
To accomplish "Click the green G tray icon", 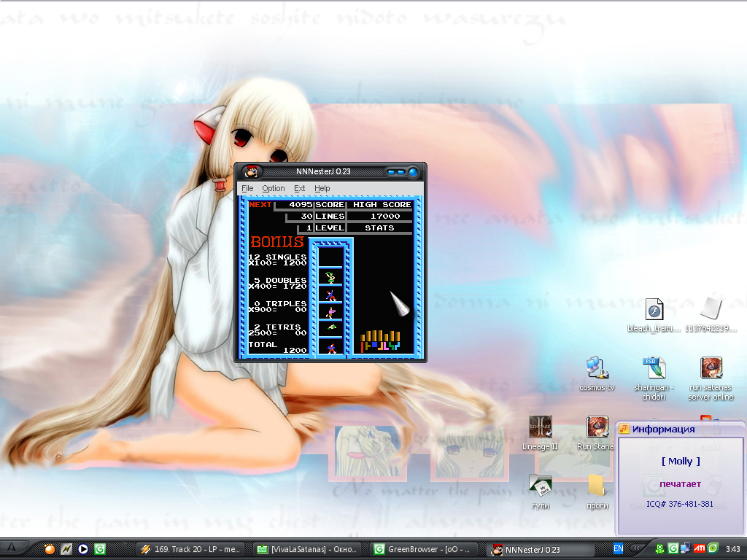I will point(673,549).
